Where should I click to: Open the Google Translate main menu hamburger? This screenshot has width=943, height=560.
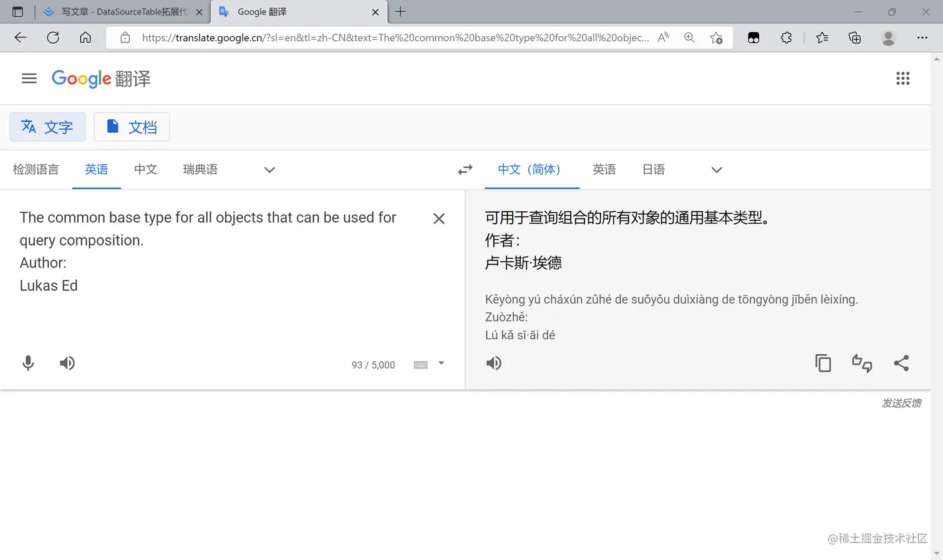29,79
